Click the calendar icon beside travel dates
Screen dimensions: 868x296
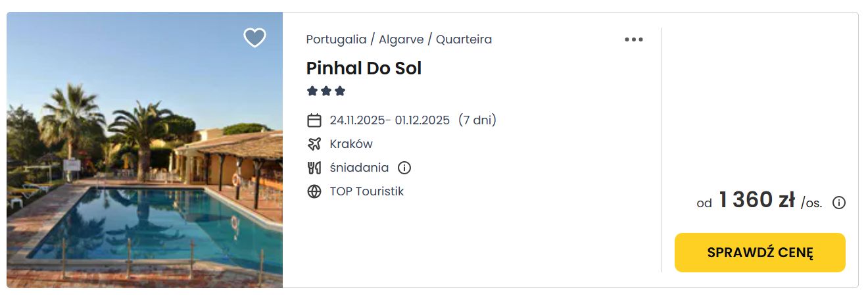[314, 120]
